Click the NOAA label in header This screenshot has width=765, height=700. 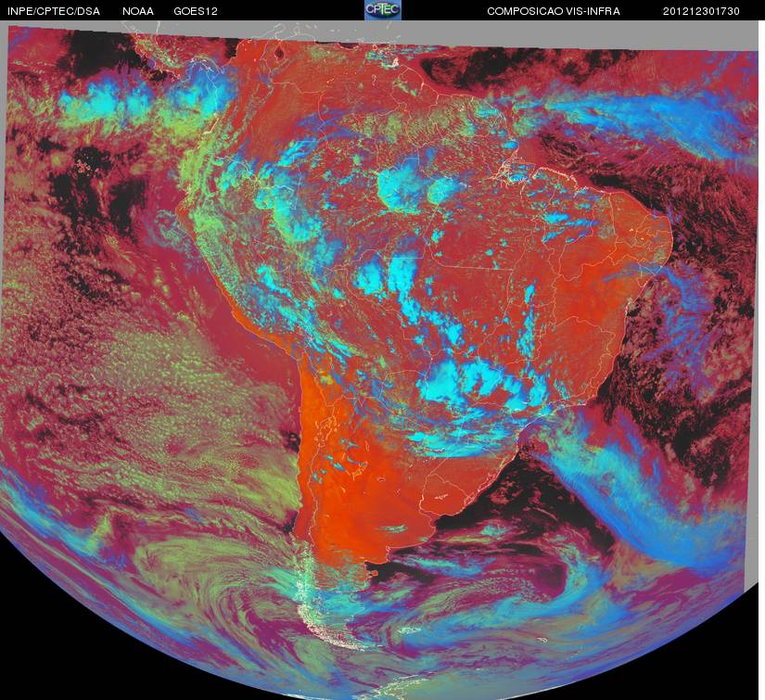[138, 11]
